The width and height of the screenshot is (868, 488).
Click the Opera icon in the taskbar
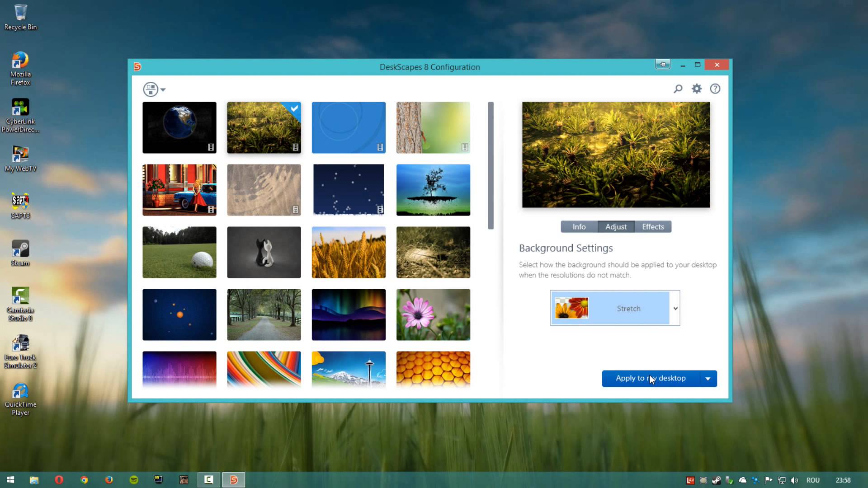coord(59,480)
